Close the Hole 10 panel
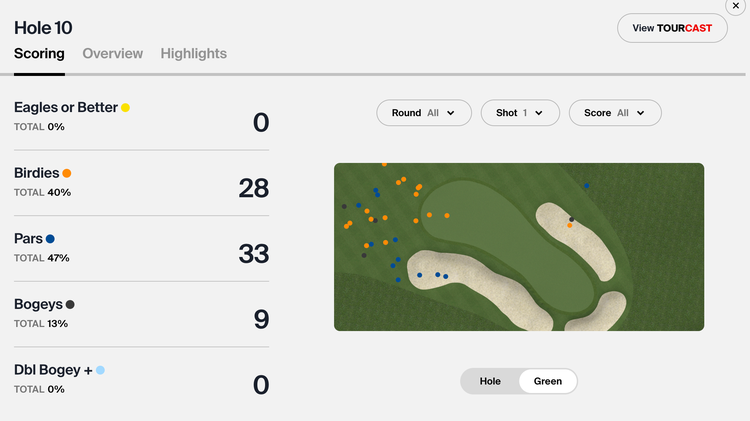Viewport: 750px width, 421px height. 734,6
